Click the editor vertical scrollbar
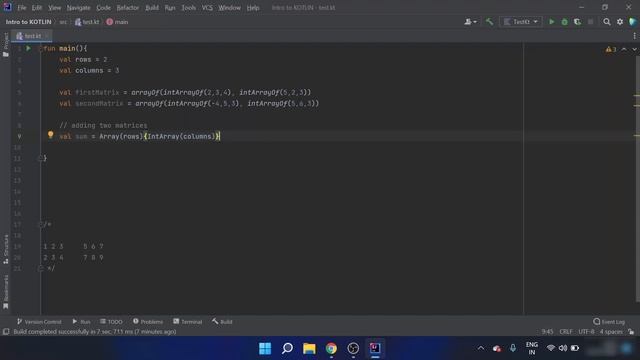640x360 pixels. (637, 178)
